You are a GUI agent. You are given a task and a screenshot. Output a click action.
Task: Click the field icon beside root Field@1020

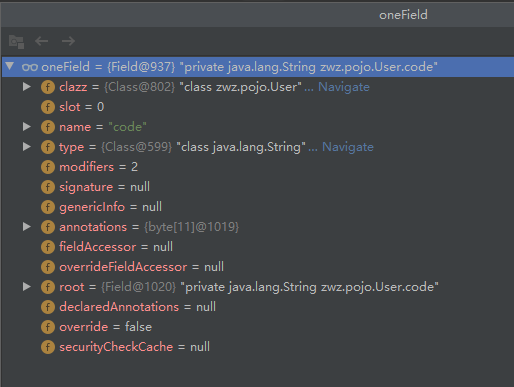[x=48, y=287]
